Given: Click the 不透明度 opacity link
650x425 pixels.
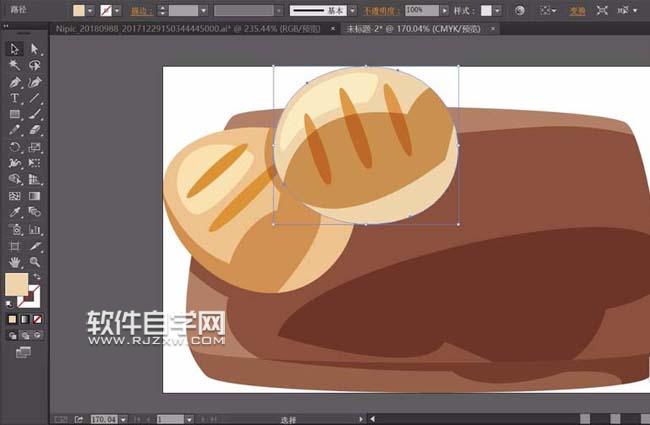Looking at the screenshot, I should click(x=381, y=11).
